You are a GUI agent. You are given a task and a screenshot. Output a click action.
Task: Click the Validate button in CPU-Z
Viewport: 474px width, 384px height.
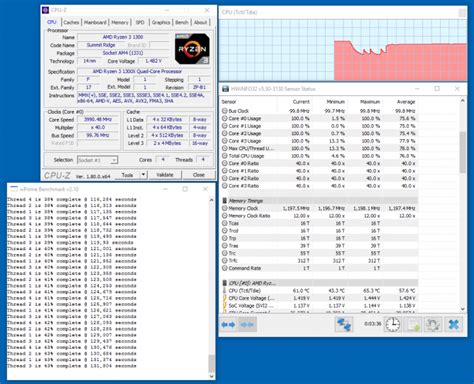tap(165, 175)
